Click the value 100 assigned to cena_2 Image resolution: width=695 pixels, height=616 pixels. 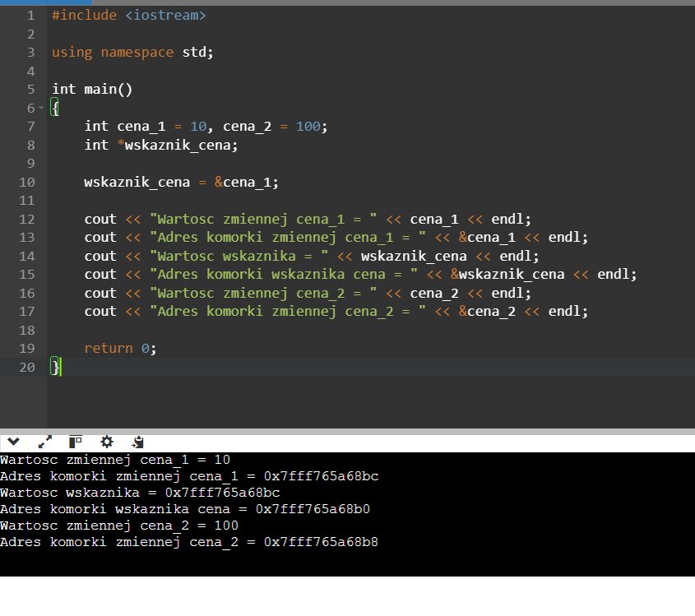(307, 127)
